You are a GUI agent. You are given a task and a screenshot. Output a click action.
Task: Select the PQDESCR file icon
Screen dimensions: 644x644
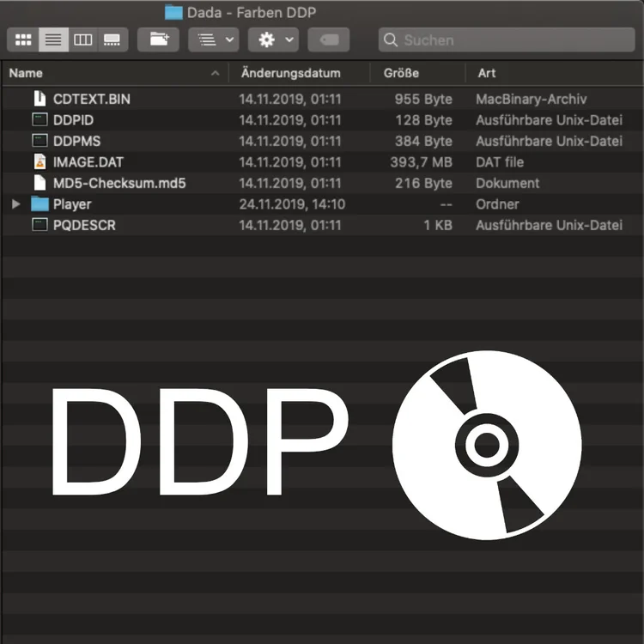[x=39, y=225]
